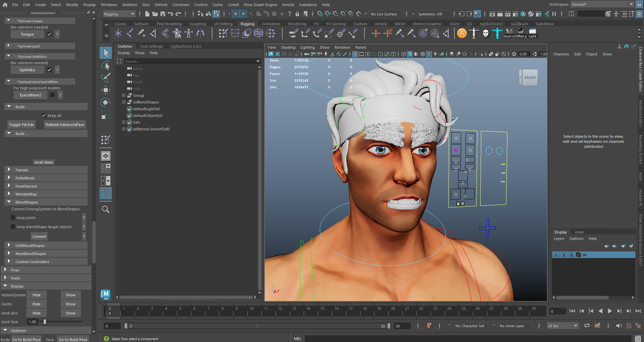Toggle the V visibility of Hi layer
This screenshot has width=644, height=342.
pyautogui.click(x=556, y=255)
